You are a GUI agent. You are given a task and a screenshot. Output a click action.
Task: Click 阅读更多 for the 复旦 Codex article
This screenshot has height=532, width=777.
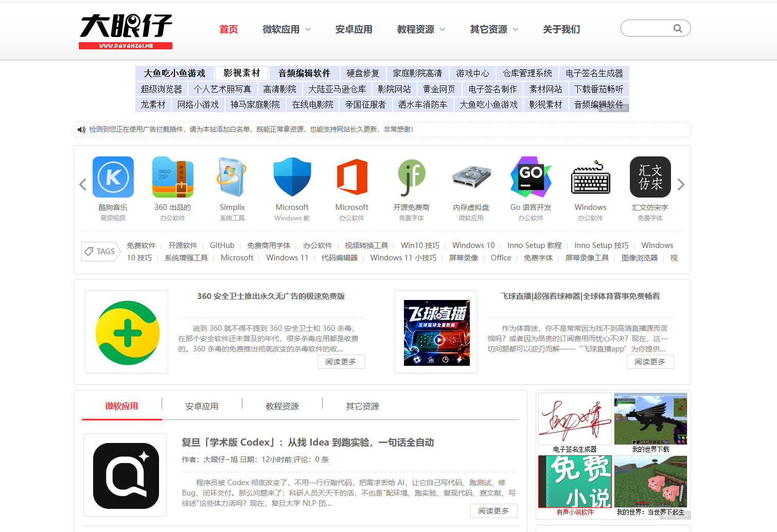tap(493, 511)
